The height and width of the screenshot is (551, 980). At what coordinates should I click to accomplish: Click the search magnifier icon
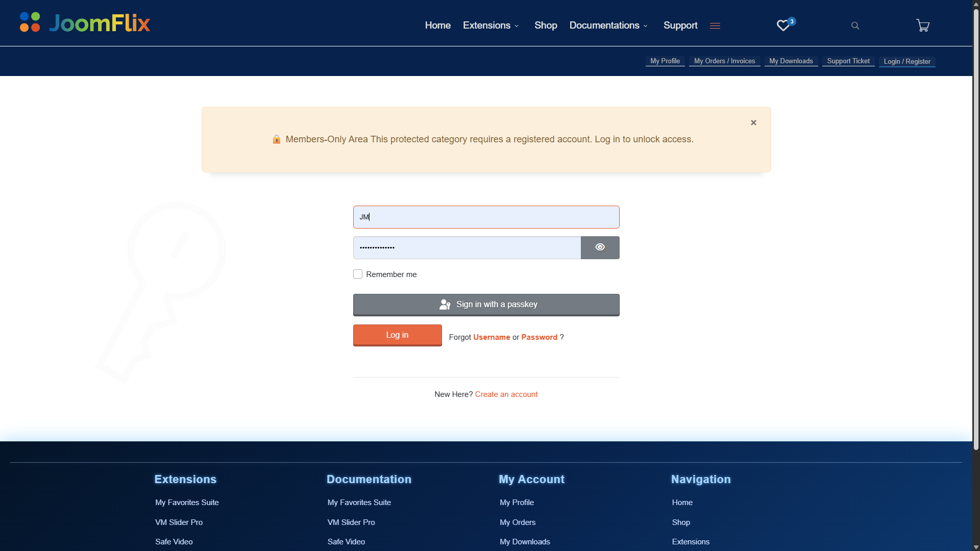click(x=855, y=26)
